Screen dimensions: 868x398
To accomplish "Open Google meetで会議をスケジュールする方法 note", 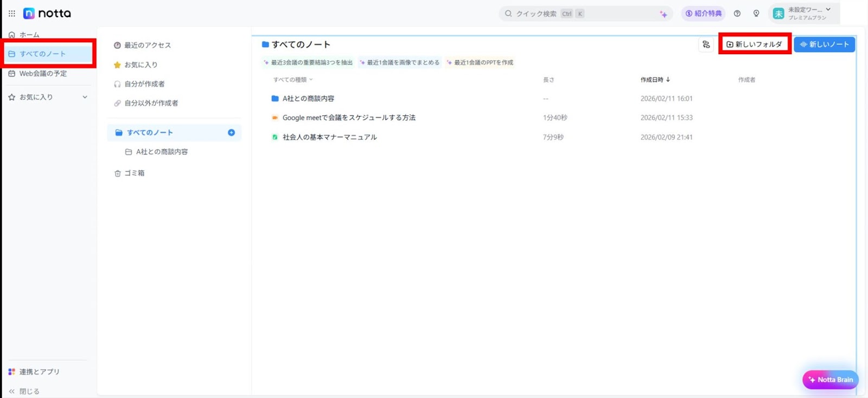I will click(349, 118).
